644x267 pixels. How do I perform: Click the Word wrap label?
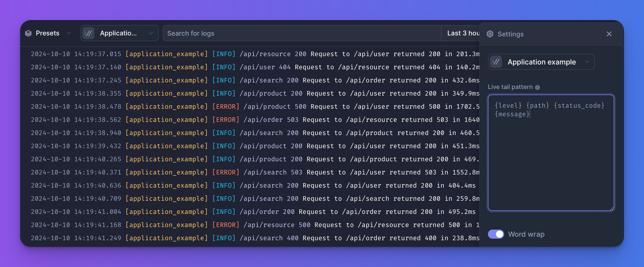526,234
